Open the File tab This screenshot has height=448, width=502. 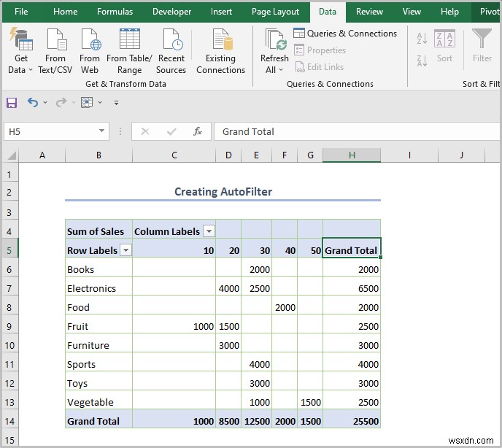point(21,12)
